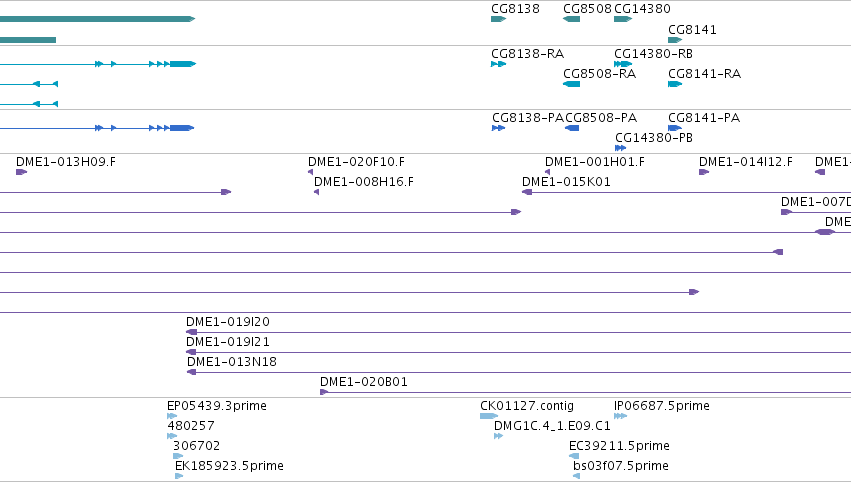Viewport: 851px width, 482px height.
Task: Click the CG8508-PA protein glyph
Action: pyautogui.click(x=571, y=128)
